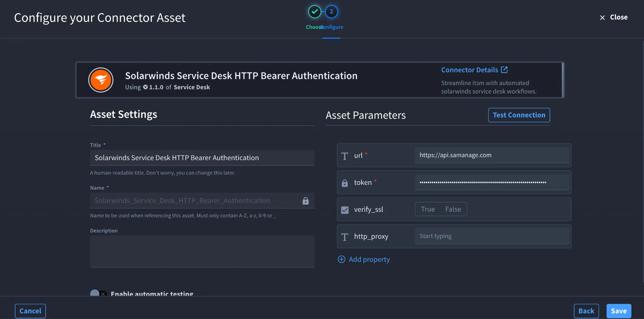Screen dimensions: 644x319
Task: Click the lock icon beside token
Action: click(x=345, y=183)
